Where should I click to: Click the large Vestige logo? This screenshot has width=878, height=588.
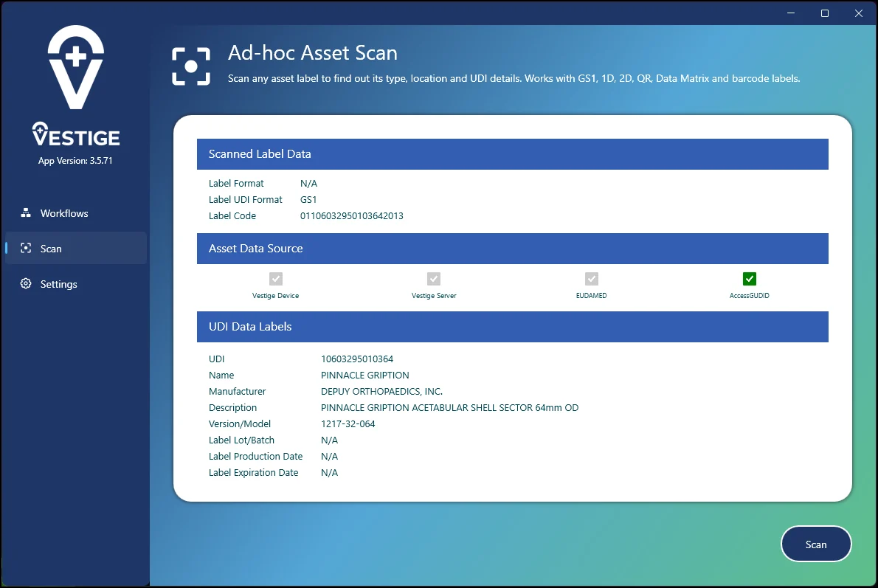pyautogui.click(x=75, y=67)
